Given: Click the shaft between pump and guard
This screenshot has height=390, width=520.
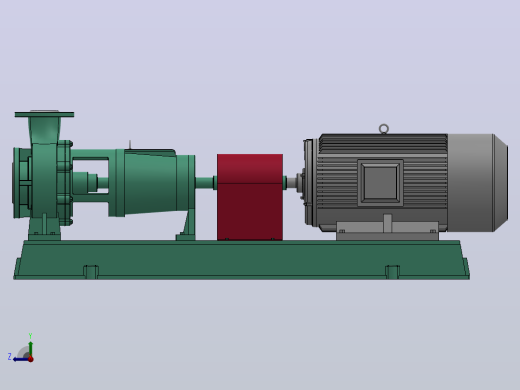Looking at the screenshot, I should [205, 183].
